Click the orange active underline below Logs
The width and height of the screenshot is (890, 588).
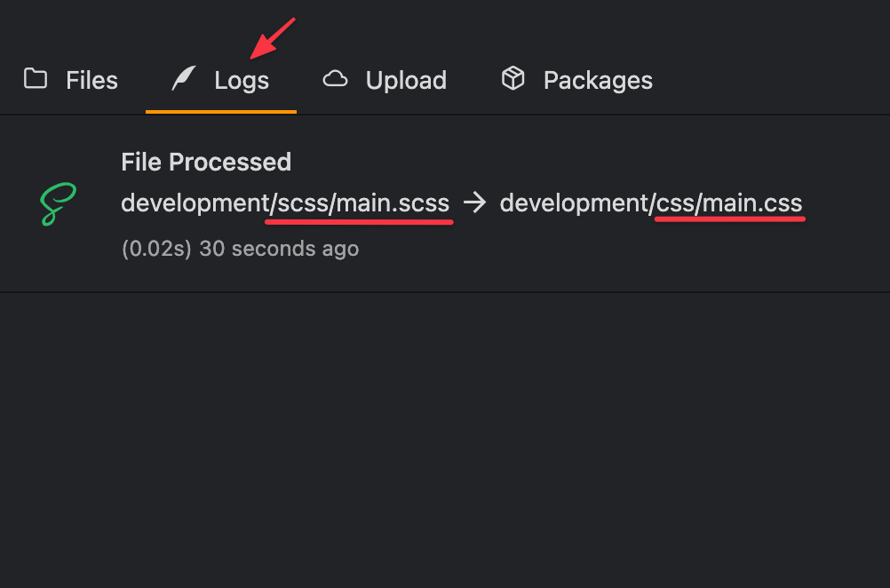(221, 112)
